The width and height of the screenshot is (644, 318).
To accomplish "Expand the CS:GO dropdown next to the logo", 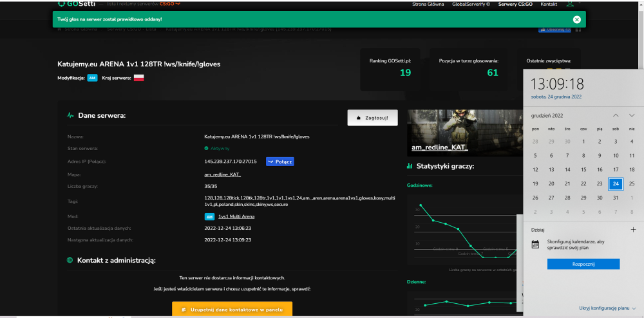I will tap(170, 4).
